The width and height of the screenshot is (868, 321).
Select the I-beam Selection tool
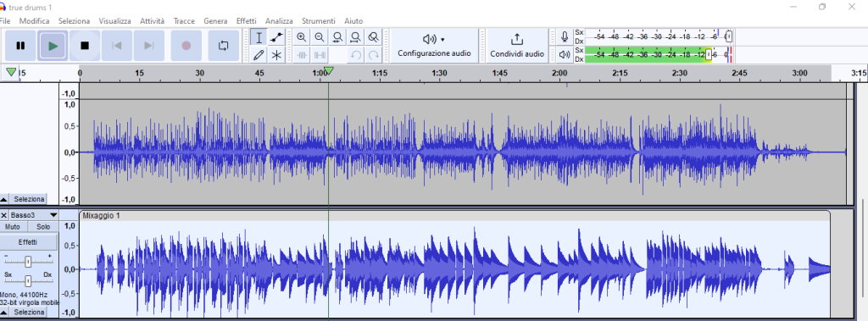click(259, 37)
